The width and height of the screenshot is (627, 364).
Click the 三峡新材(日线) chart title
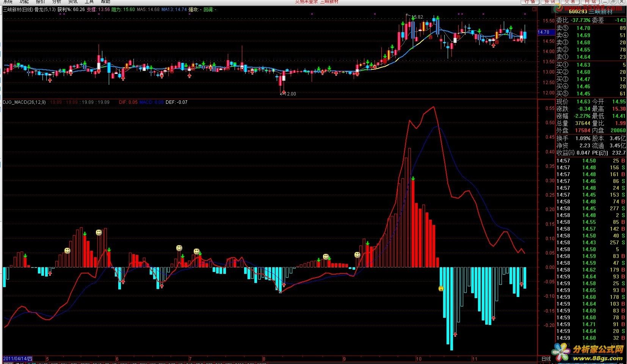(x=17, y=9)
